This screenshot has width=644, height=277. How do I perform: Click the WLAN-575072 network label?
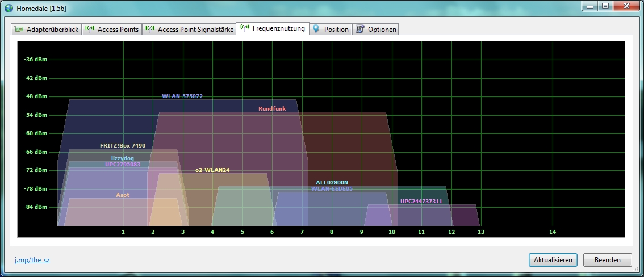coord(182,96)
